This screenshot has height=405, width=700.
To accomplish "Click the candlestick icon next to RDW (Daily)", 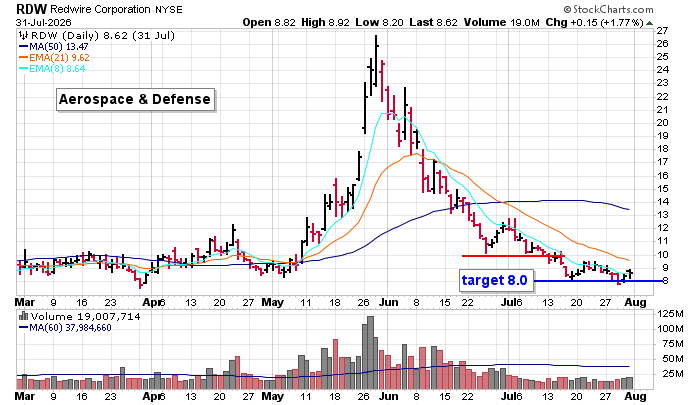I will 23,36.
